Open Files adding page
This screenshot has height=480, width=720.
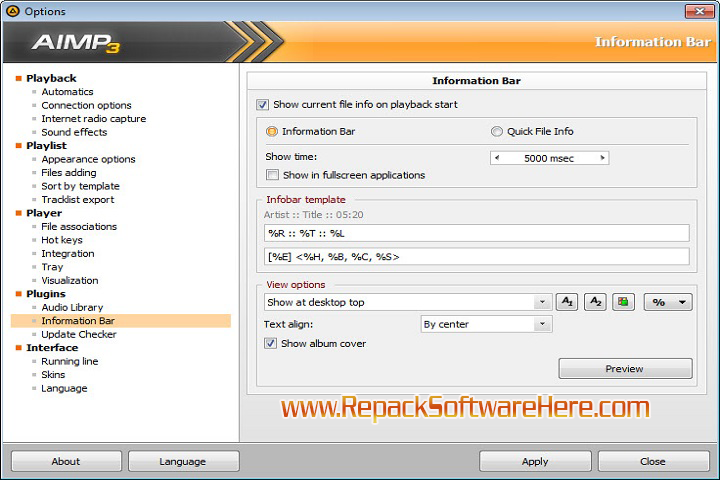tap(69, 173)
